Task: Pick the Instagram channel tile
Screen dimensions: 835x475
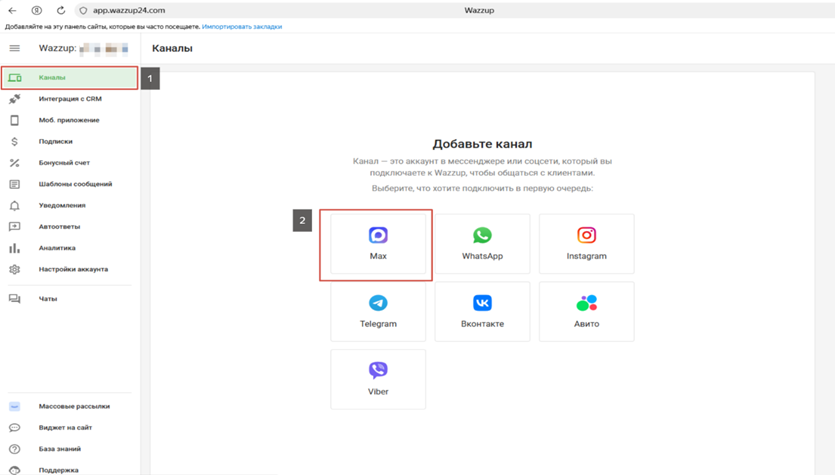Action: tap(586, 244)
